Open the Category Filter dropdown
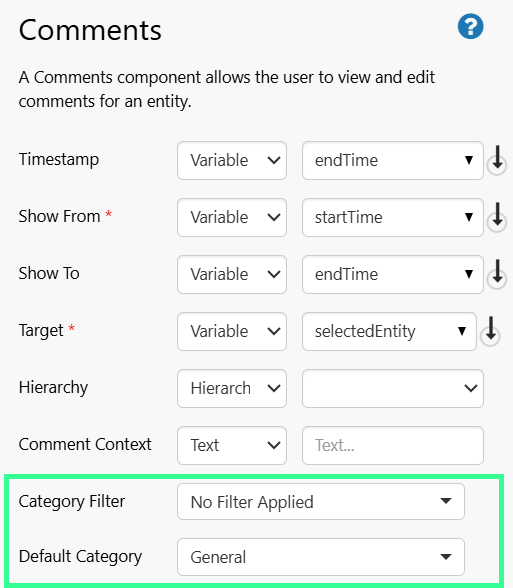513x588 pixels. (321, 502)
